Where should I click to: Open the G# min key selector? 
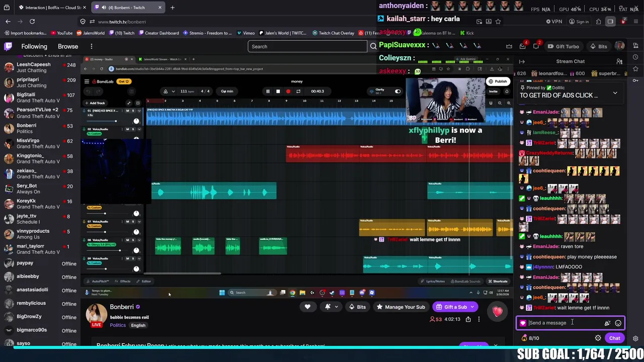(227, 92)
